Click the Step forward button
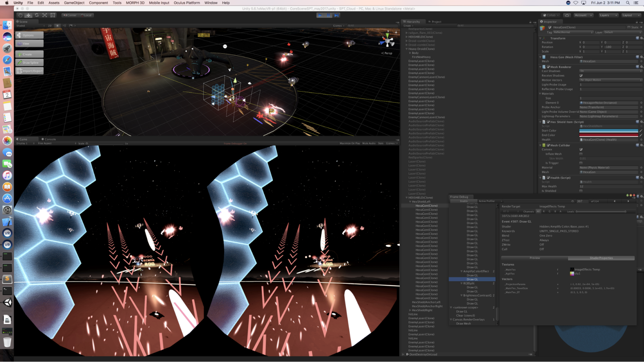Viewport: 644px width, 362px height. coord(337,15)
